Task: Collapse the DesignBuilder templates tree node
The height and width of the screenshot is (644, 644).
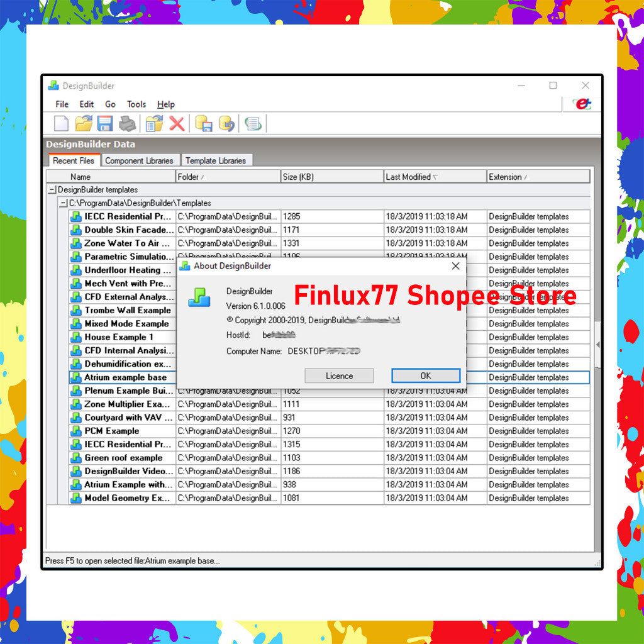Action: coord(51,189)
